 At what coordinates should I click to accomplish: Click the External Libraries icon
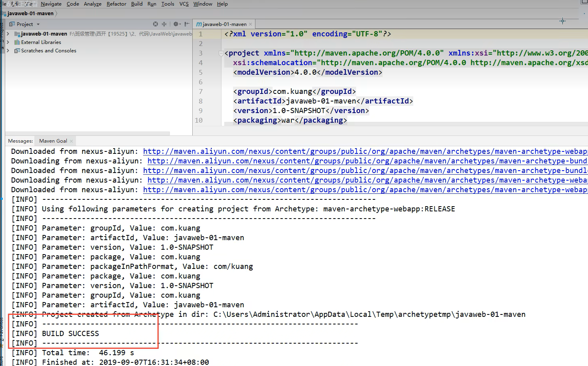(x=17, y=42)
